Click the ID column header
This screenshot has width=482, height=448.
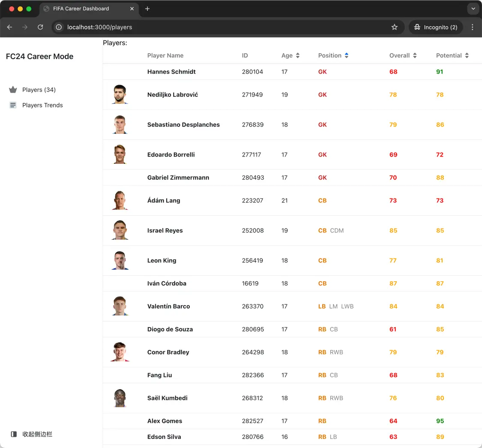245,55
